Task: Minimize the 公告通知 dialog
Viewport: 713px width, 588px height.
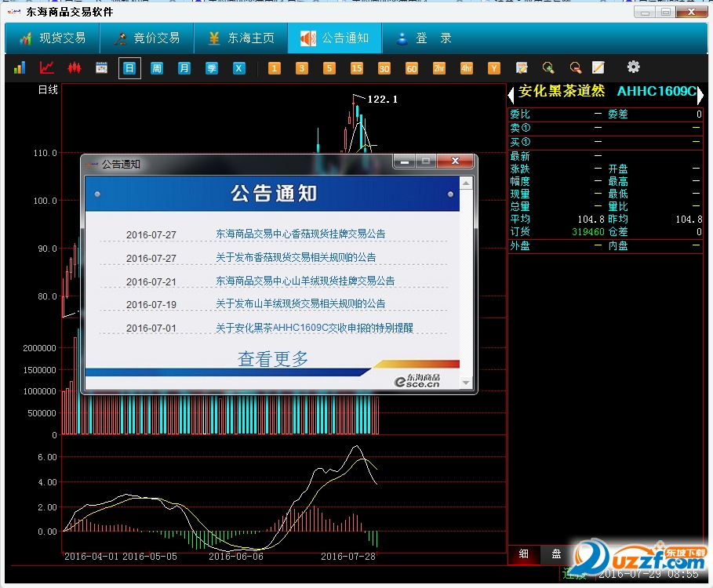Action: pyautogui.click(x=405, y=161)
